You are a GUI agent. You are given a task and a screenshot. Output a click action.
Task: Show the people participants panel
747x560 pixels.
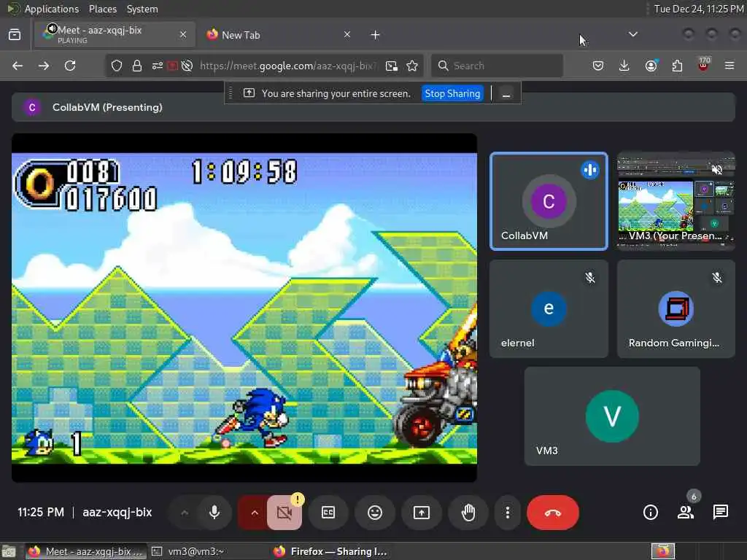(686, 513)
